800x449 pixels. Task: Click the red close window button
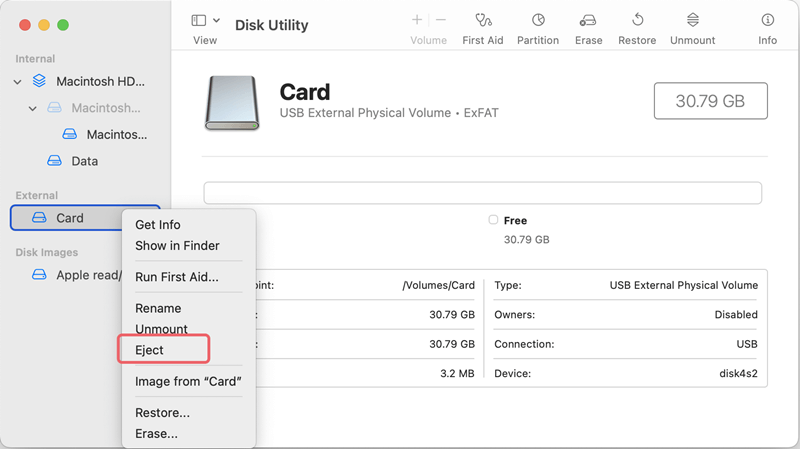click(x=24, y=25)
